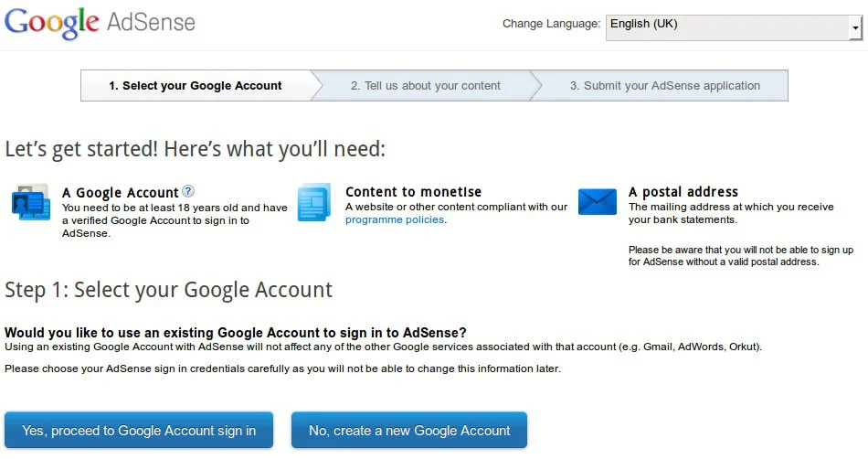
Task: Click the 'A postal address' heading
Action: (x=683, y=192)
